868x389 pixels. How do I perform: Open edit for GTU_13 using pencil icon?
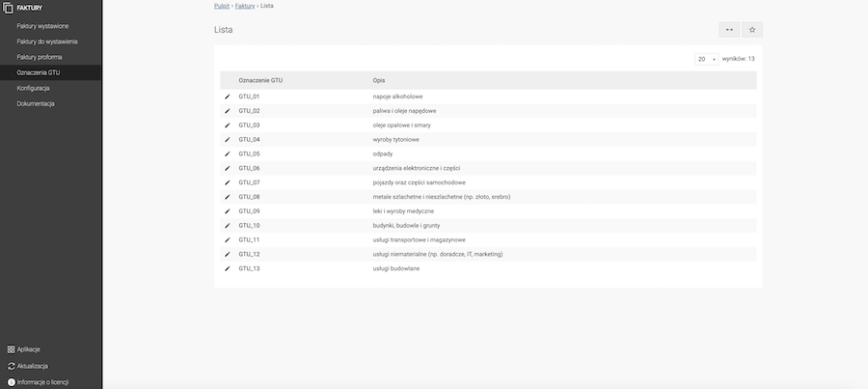[229, 268]
